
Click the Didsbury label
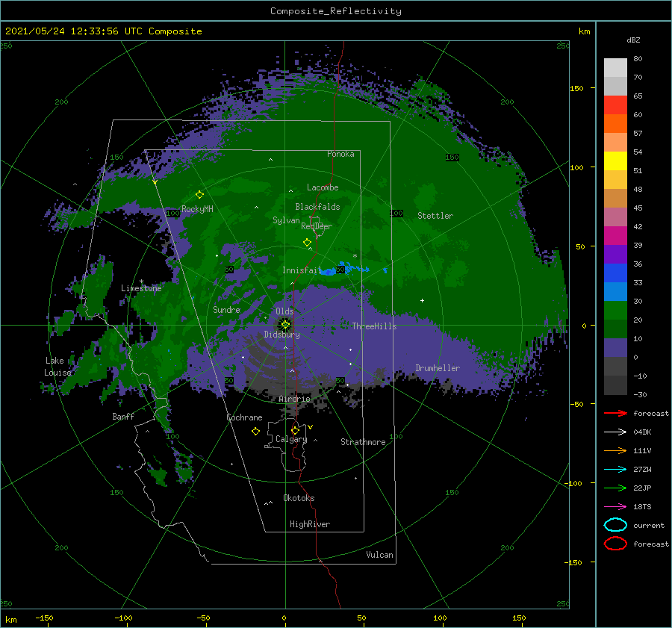282,335
